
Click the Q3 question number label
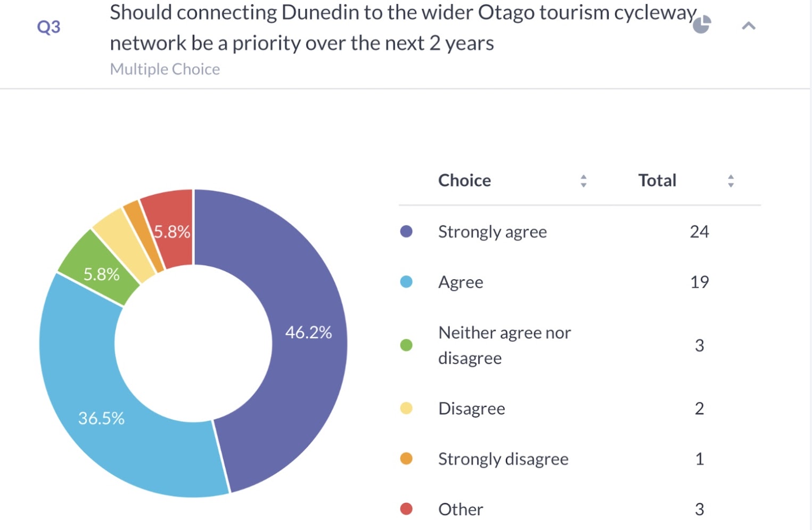coord(48,27)
